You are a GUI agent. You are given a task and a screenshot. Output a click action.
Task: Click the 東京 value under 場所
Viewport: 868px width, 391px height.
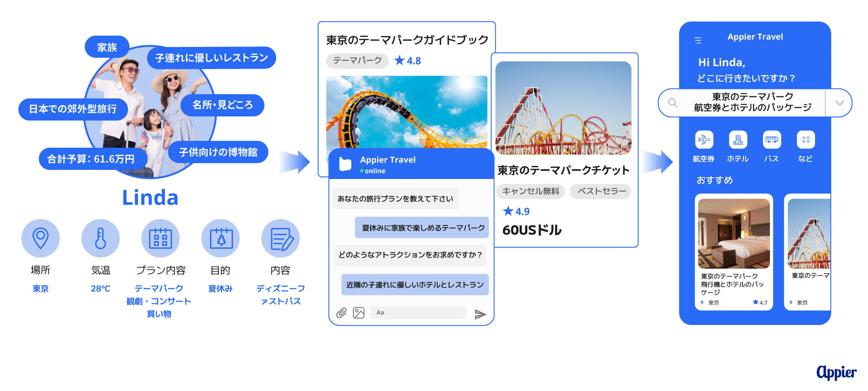tap(40, 288)
